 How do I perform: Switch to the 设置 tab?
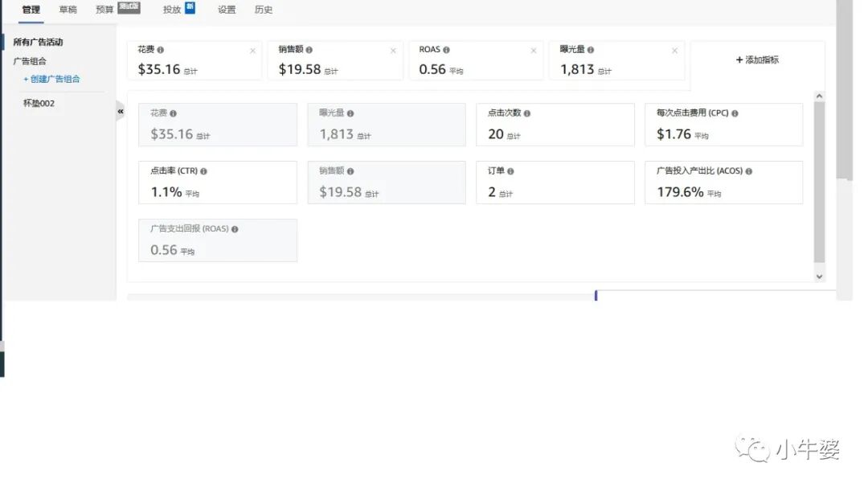[x=226, y=10]
